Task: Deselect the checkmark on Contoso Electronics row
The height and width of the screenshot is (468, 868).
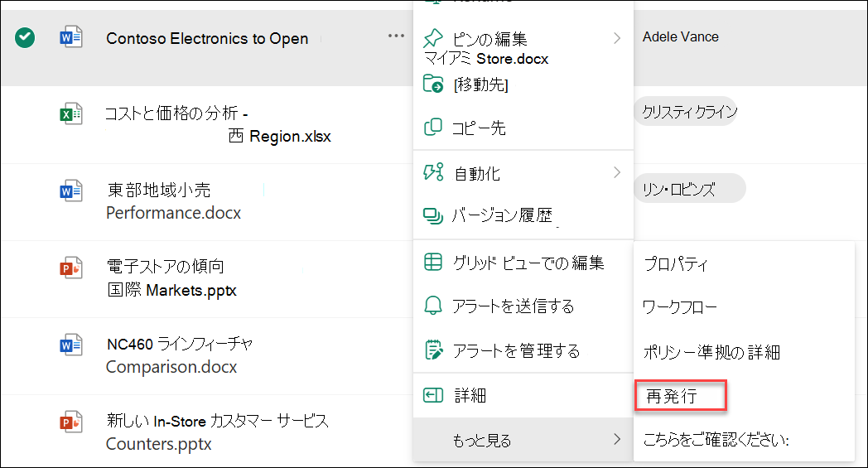Action: [x=25, y=38]
